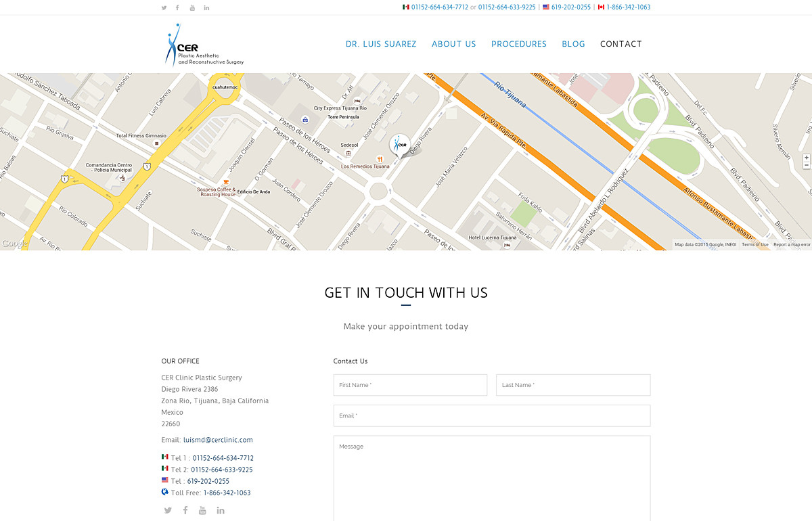
Task: Open the LinkedIn icon in top bar
Action: [206, 7]
